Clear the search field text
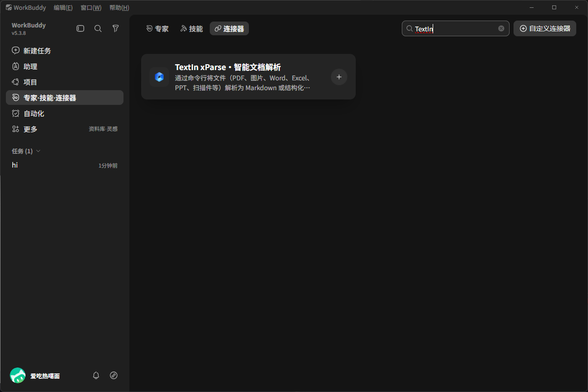 pyautogui.click(x=501, y=28)
